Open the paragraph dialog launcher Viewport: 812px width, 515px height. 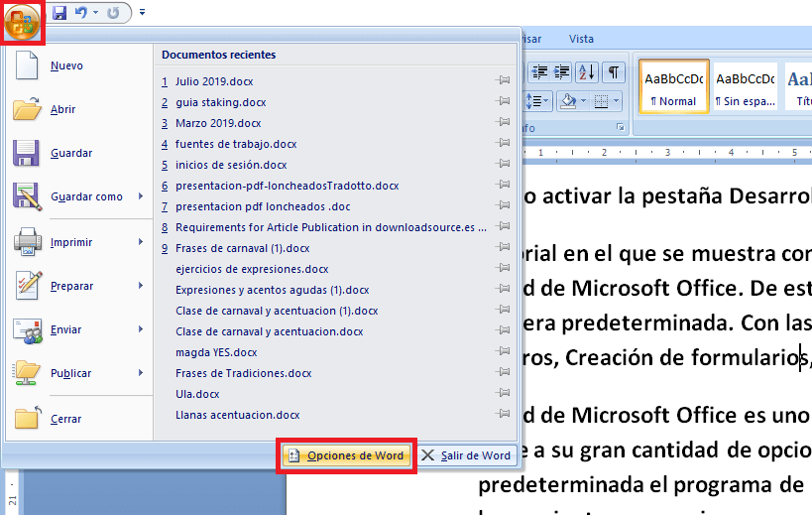621,127
